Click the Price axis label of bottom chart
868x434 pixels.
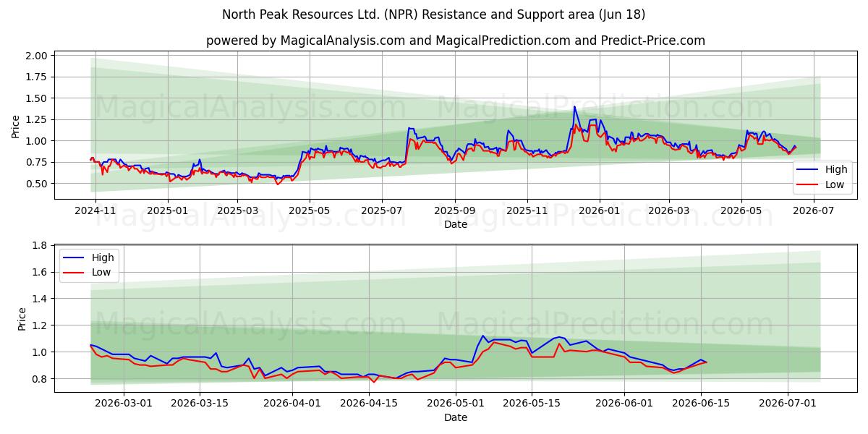coord(22,319)
